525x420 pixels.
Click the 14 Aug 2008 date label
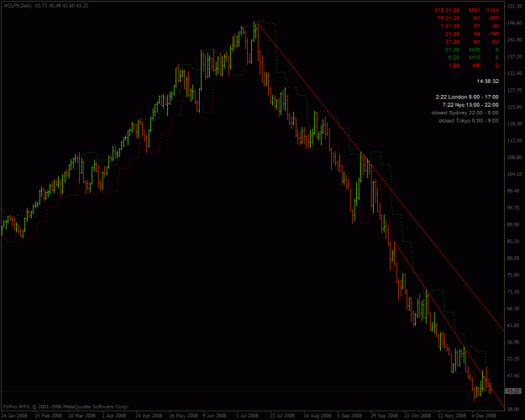click(317, 416)
